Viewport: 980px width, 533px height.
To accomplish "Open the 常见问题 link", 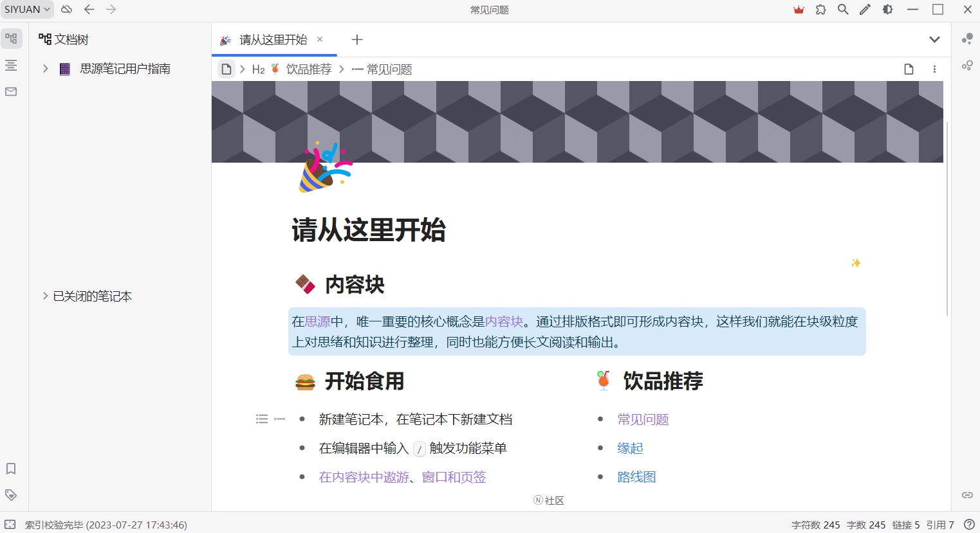I will coord(643,419).
